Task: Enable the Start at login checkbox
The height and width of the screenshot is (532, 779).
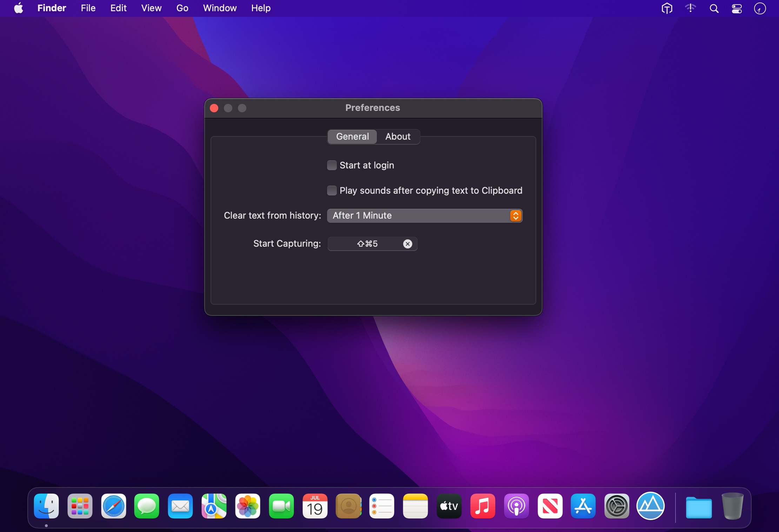Action: coord(332,165)
